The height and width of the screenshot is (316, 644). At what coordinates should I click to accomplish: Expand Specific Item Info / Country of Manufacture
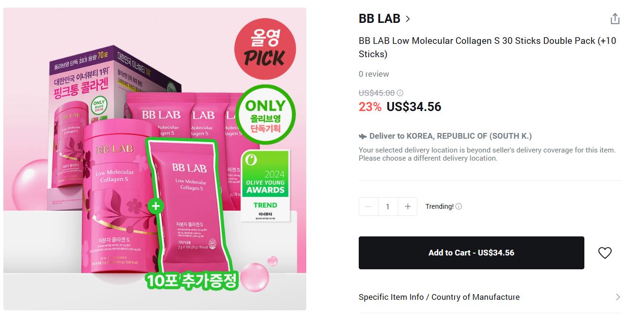[439, 297]
